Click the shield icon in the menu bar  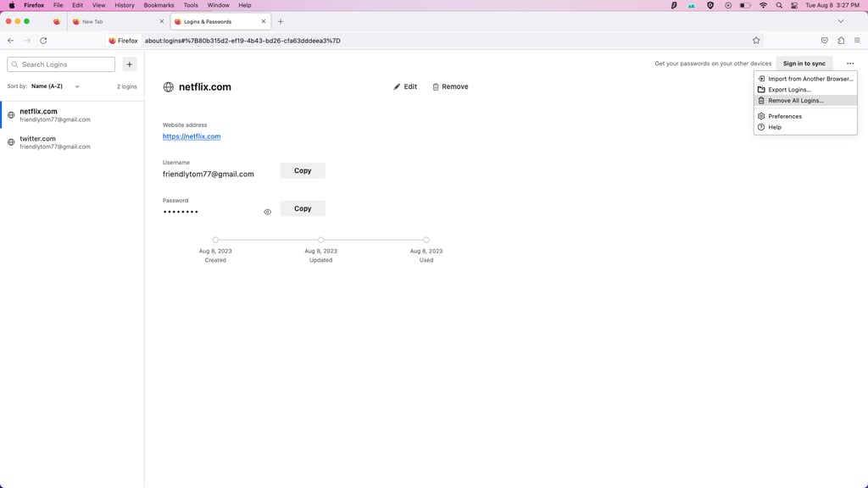[710, 5]
